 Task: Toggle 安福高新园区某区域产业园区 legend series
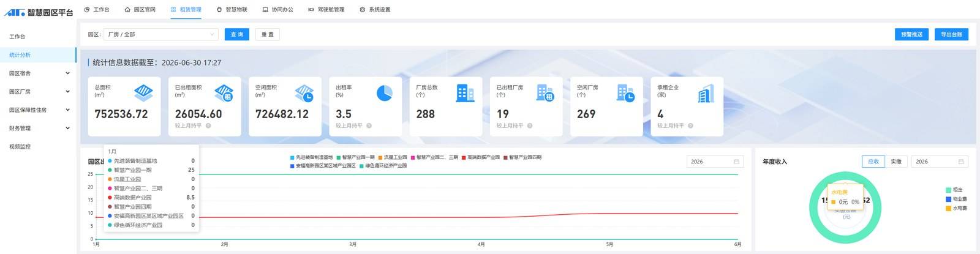pos(323,166)
